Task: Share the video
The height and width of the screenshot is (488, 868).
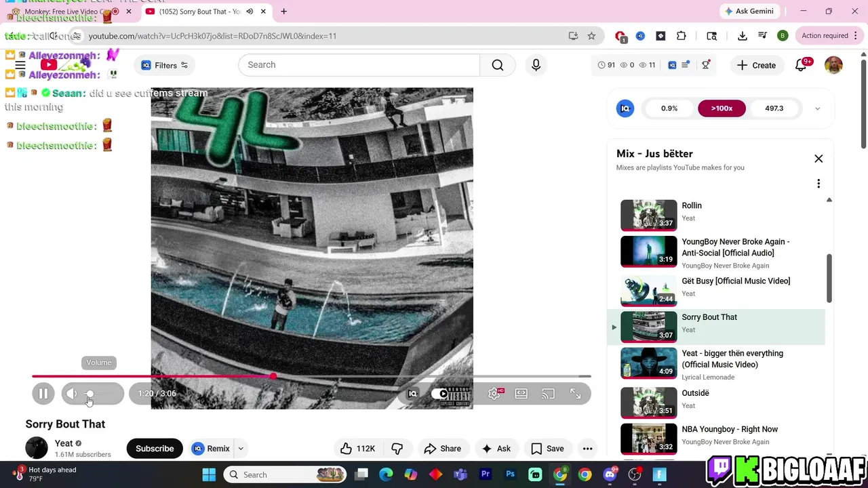Action: pos(443,449)
